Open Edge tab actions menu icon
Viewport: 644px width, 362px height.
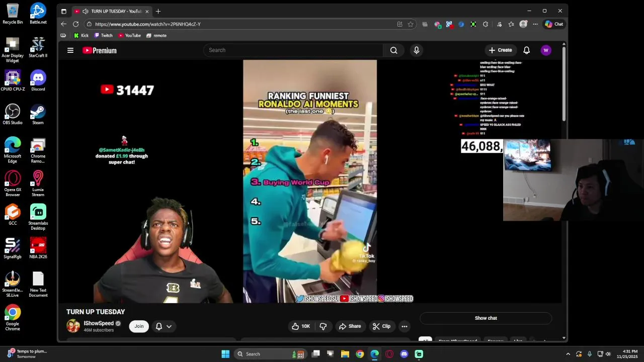[x=63, y=11]
